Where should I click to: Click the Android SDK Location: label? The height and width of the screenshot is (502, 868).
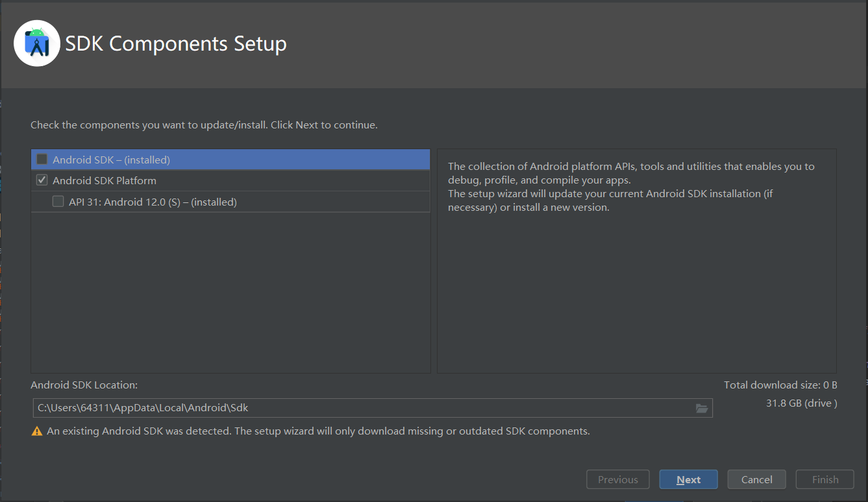pyautogui.click(x=84, y=385)
